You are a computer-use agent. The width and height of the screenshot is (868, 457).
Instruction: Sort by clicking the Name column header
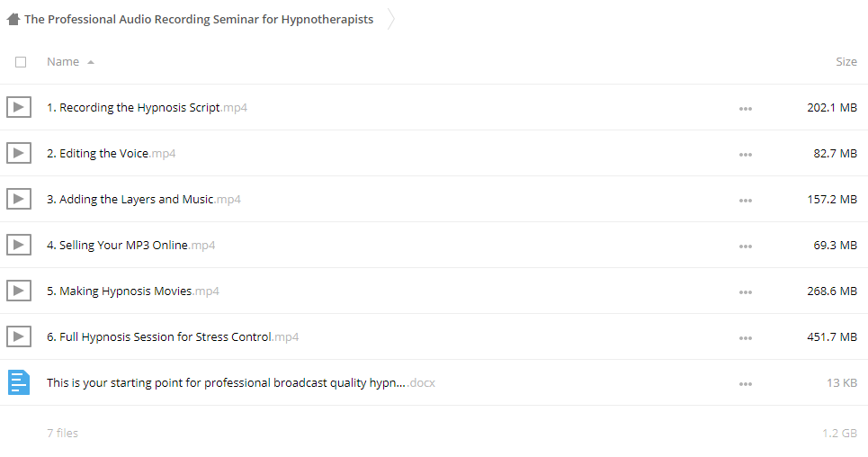(63, 62)
